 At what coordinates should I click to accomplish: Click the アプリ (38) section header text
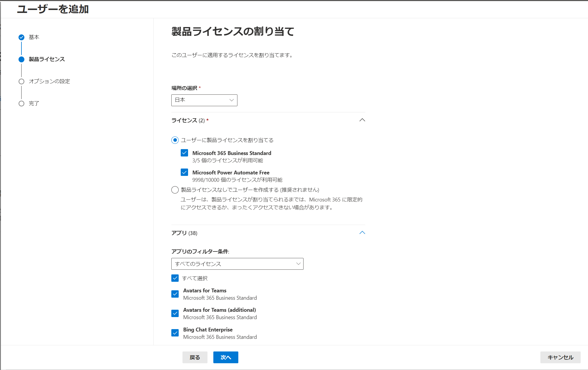(x=184, y=233)
